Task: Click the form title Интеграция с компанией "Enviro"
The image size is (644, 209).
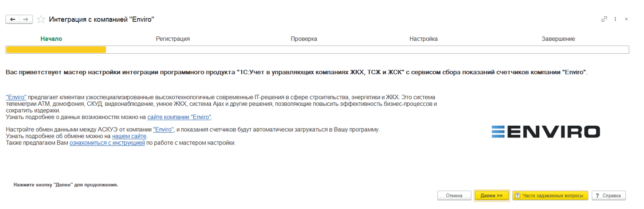Action: point(102,19)
